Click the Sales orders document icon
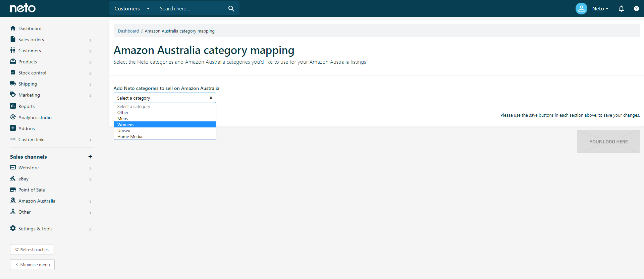Viewport: 644px width, 279px height. coord(13,39)
